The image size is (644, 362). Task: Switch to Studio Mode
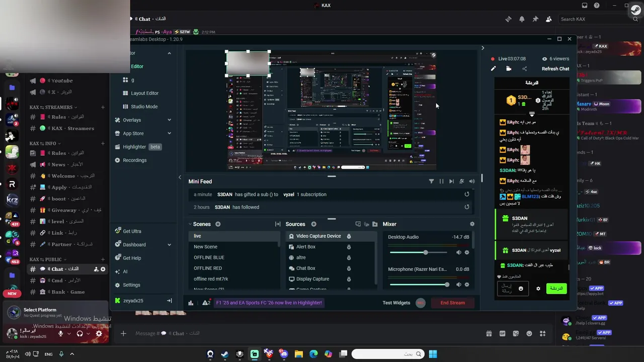[x=144, y=107]
